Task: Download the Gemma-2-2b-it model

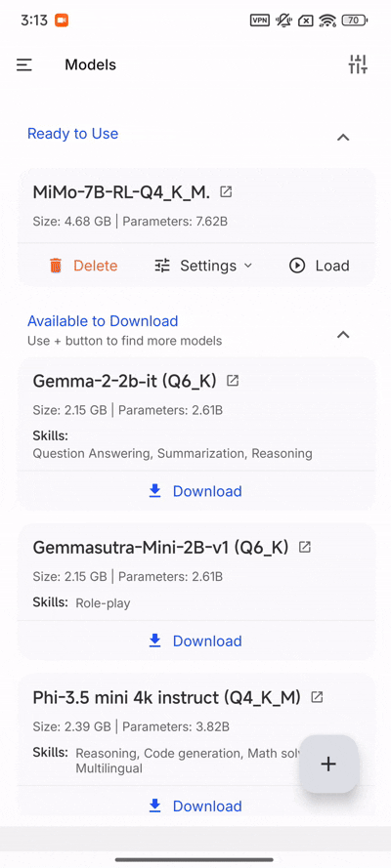Action: [195, 491]
